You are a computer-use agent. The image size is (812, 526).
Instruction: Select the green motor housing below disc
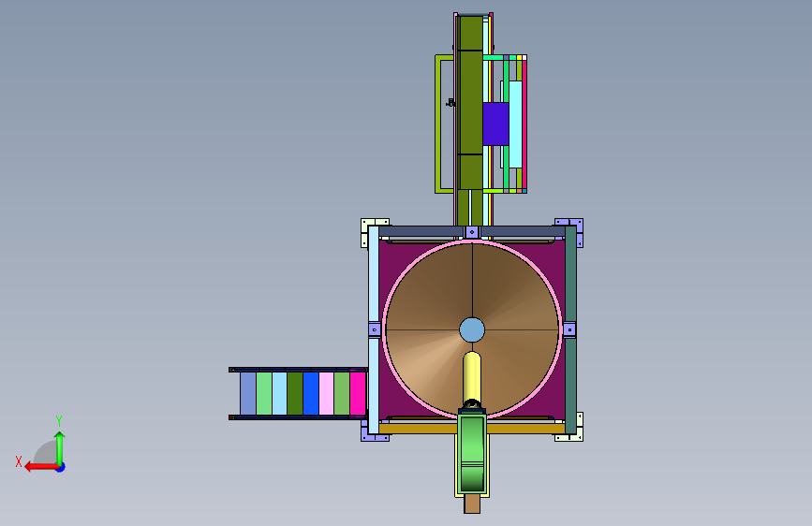[472, 452]
